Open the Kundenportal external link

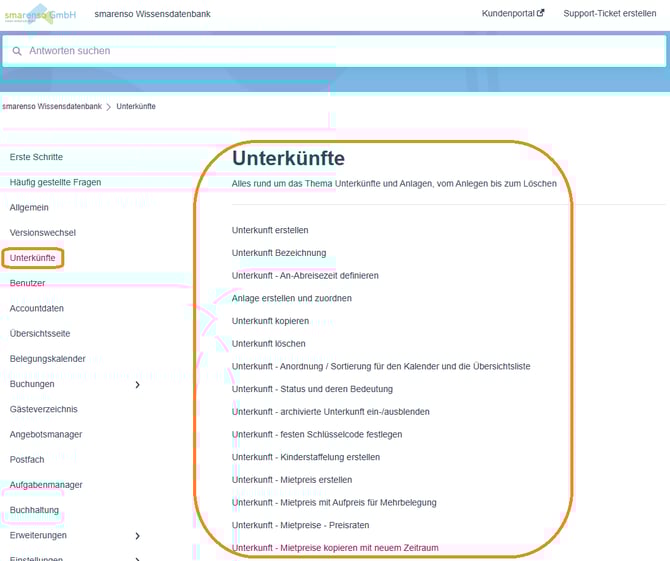pyautogui.click(x=513, y=14)
